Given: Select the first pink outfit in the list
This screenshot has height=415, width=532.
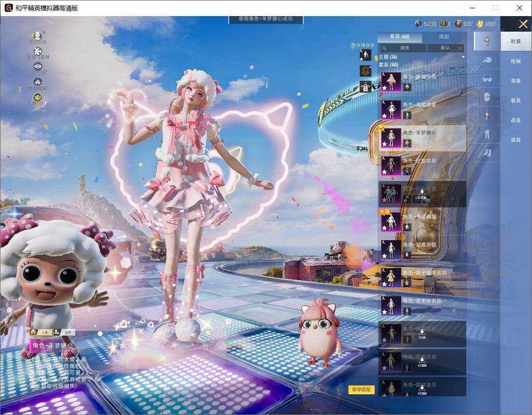Looking at the screenshot, I should (423, 82).
